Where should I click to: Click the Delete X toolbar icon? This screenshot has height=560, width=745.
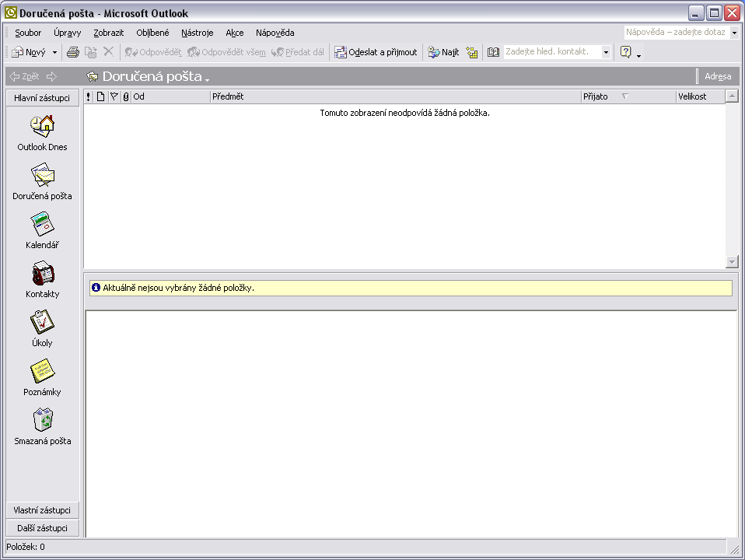click(x=108, y=51)
